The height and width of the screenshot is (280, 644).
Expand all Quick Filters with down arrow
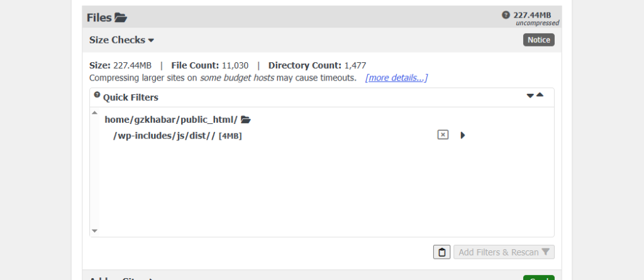530,96
